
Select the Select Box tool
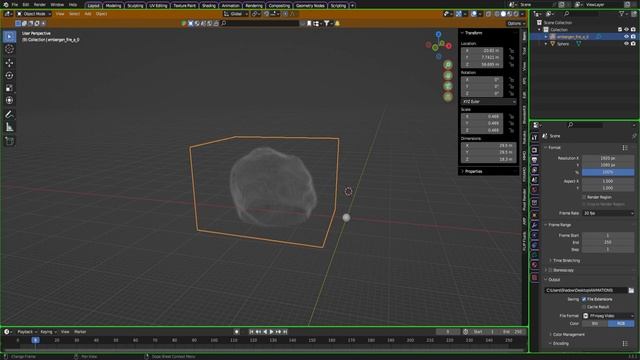coord(9,37)
